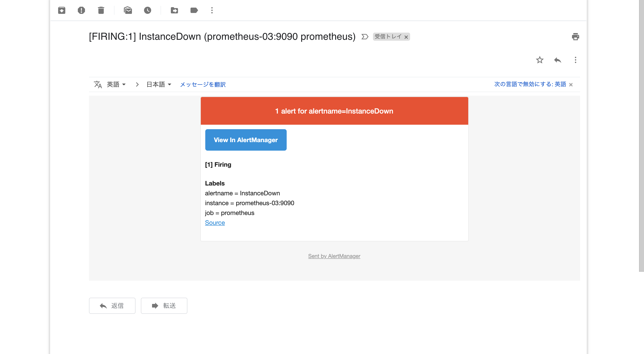Click the 返信 reply button
This screenshot has height=354, width=644.
tap(112, 306)
